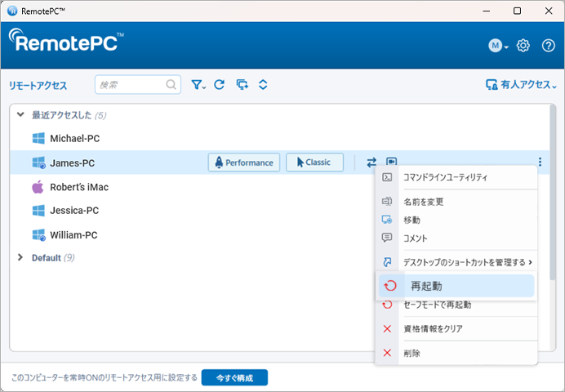The width and height of the screenshot is (565, 392).
Task: Click the Windows icon of James-PC
Action: tap(39, 163)
